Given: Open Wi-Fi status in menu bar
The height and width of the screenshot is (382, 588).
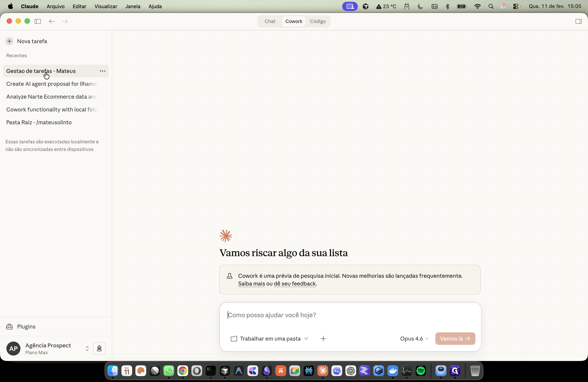Looking at the screenshot, I should pyautogui.click(x=478, y=6).
